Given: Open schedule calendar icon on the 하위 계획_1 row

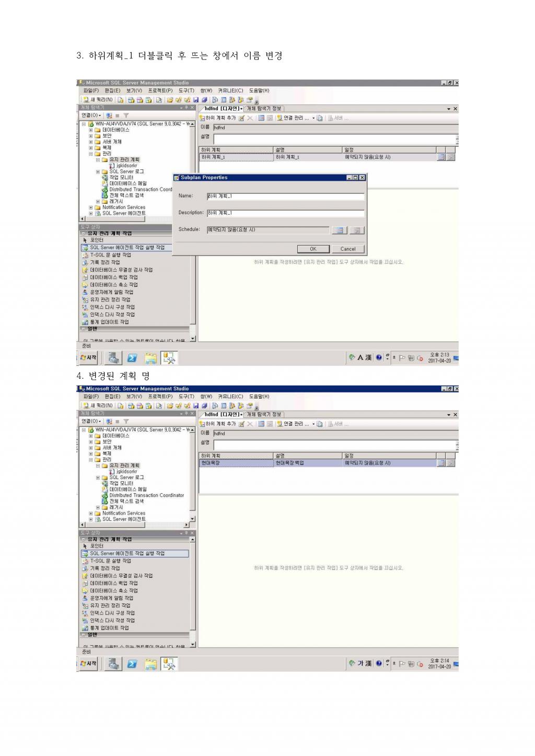Looking at the screenshot, I should coord(441,157).
